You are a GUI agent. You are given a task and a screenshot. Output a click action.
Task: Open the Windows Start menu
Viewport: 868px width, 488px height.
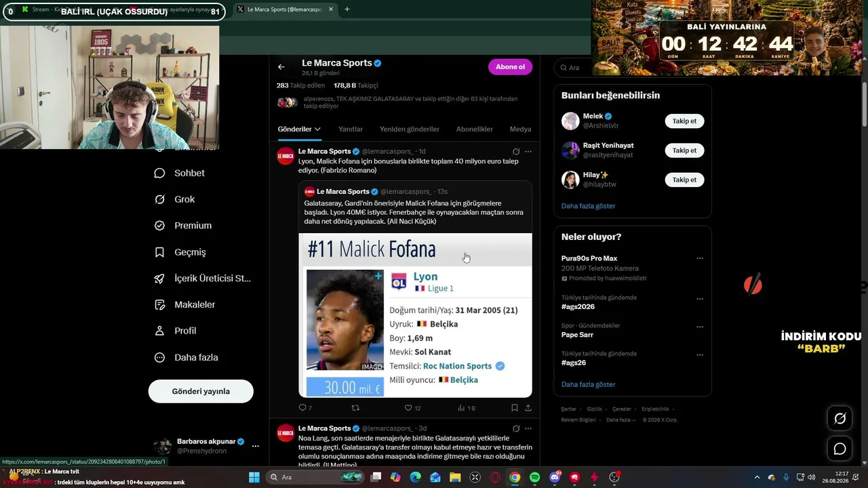254,477
